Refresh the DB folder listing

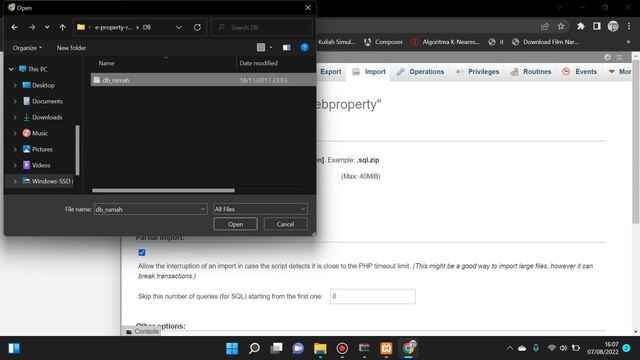(197, 27)
